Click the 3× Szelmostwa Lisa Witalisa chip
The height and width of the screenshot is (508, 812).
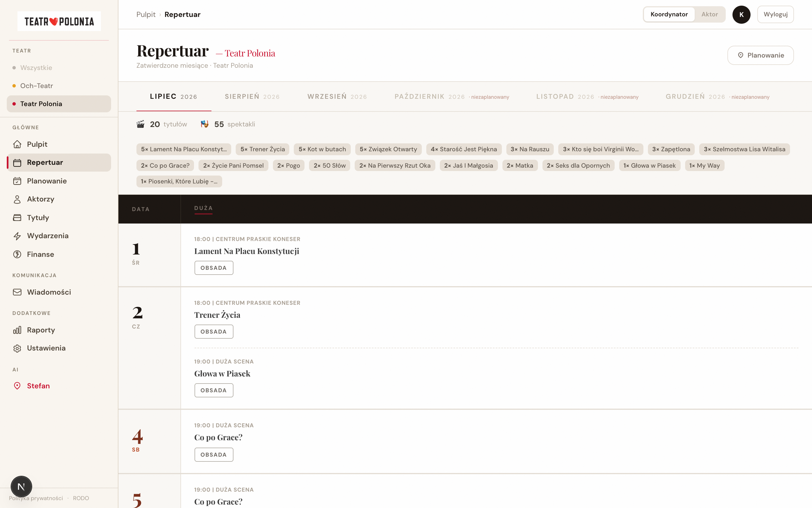[745, 149]
